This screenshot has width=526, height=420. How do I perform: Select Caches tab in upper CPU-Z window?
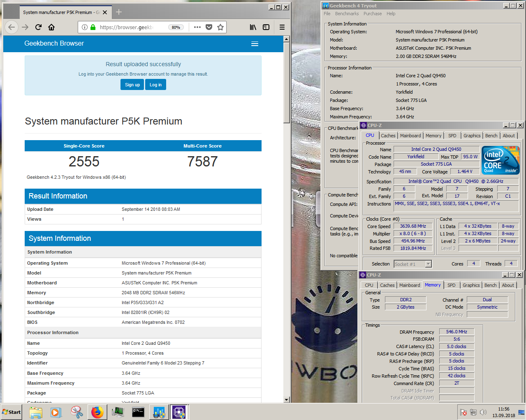click(388, 136)
